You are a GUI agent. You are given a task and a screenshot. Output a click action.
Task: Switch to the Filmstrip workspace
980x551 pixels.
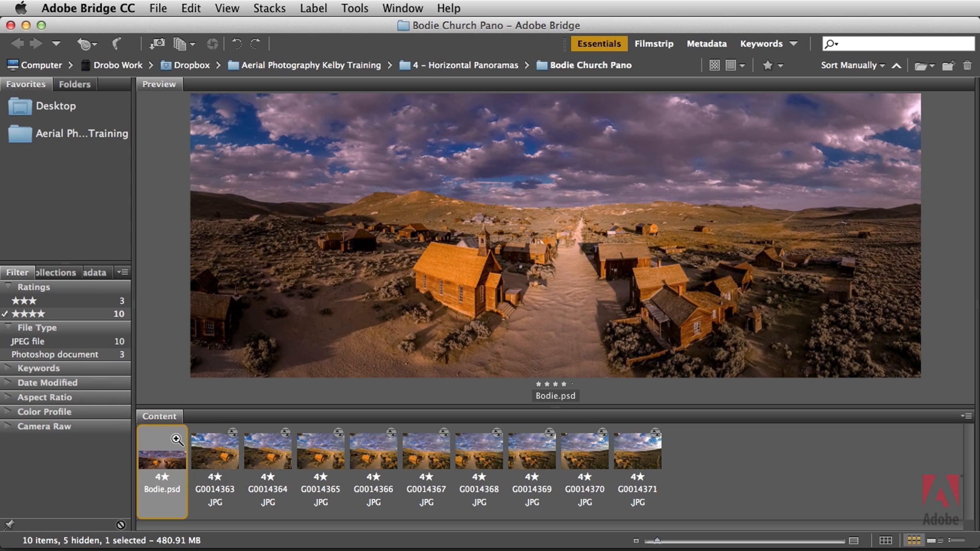[x=654, y=44]
